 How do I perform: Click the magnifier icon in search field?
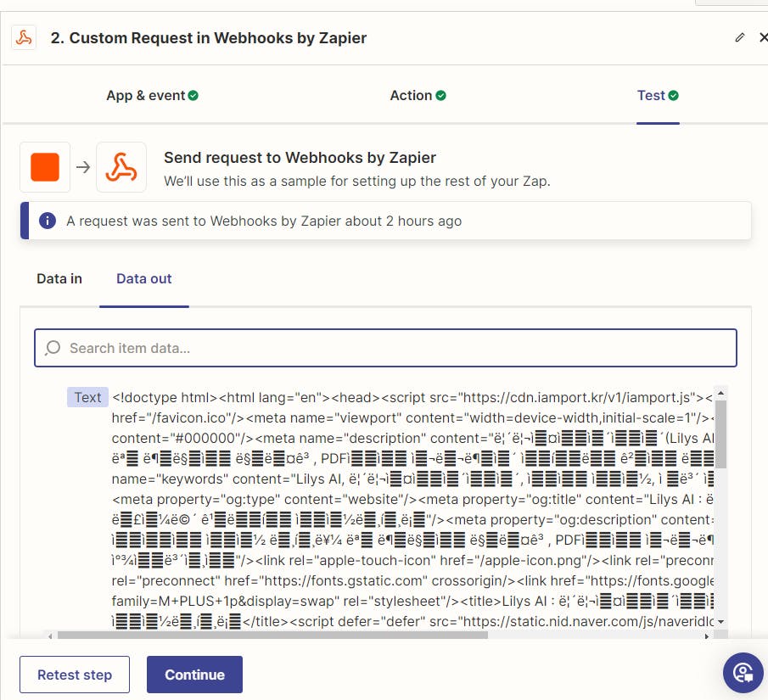(x=53, y=348)
